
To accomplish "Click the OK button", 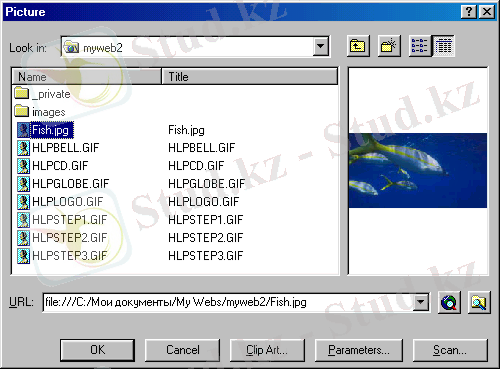I will coord(98,350).
